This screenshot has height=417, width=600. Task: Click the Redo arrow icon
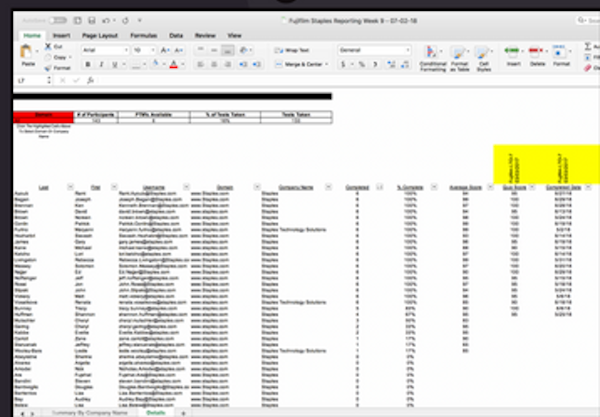point(126,20)
